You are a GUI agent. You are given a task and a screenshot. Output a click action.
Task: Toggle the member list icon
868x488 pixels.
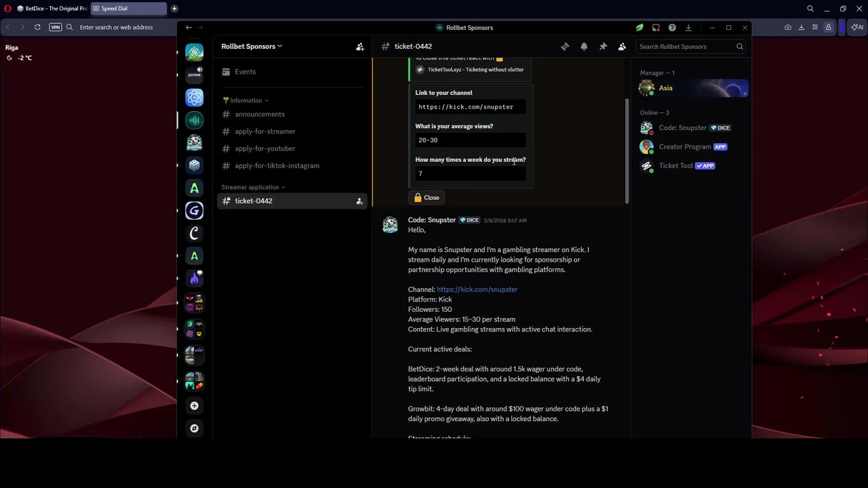[622, 46]
